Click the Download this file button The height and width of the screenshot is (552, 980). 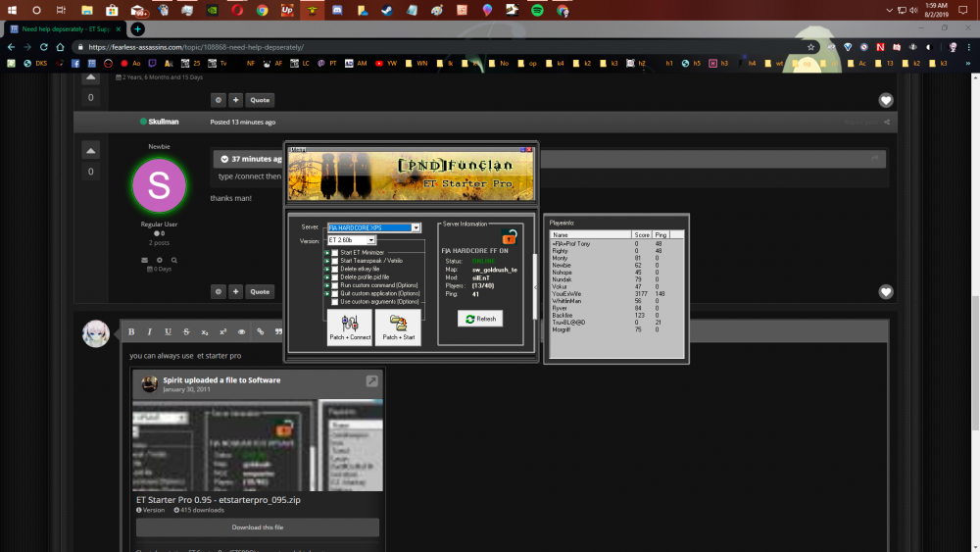click(258, 527)
